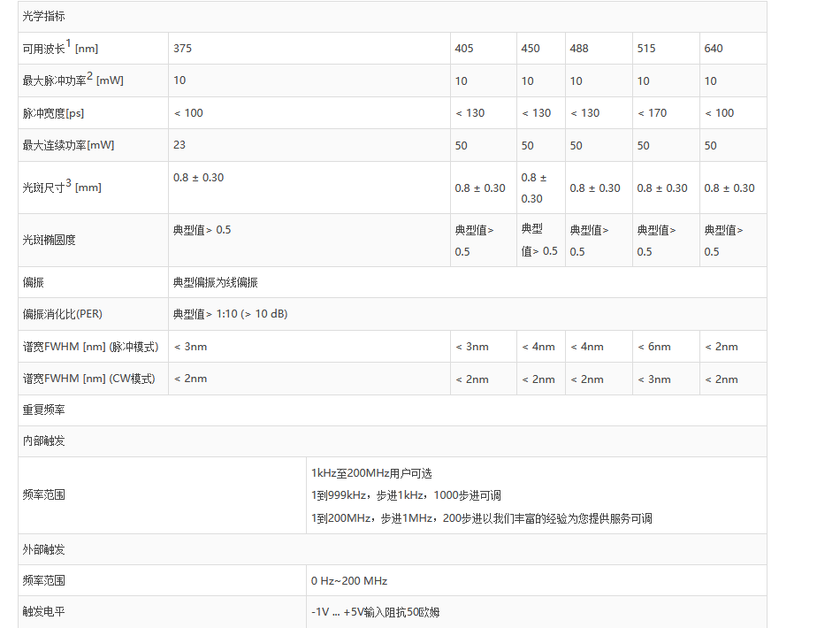Image resolution: width=840 pixels, height=628 pixels.
Task: Click the 23 continuous power value
Action: 179,145
